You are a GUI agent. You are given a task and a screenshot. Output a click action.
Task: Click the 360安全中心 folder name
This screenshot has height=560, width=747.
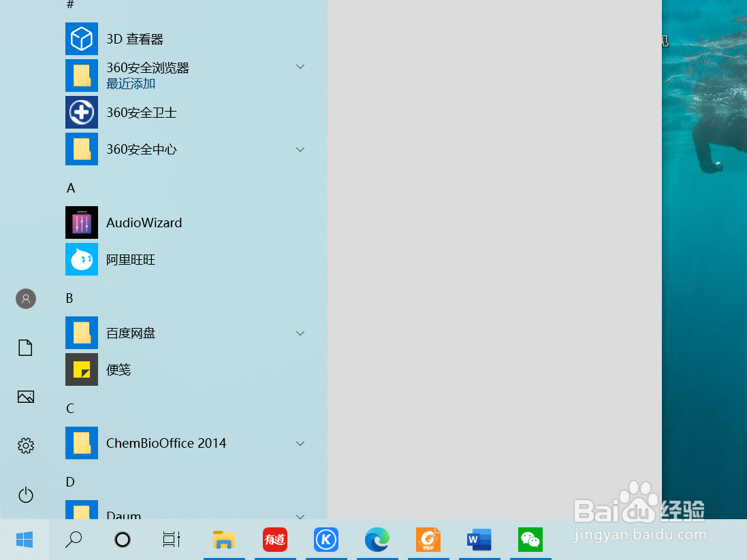[x=142, y=149]
